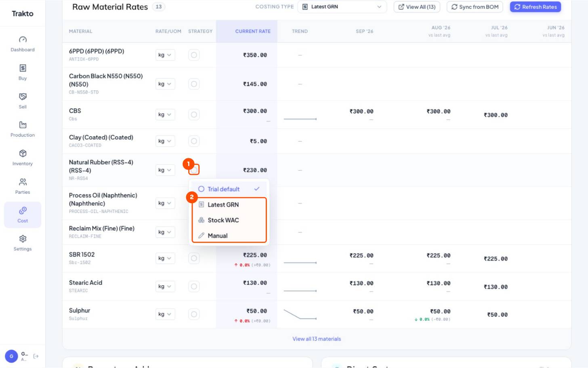Open strategy icon for CBS row
This screenshot has height=368, width=588.
[x=194, y=115]
